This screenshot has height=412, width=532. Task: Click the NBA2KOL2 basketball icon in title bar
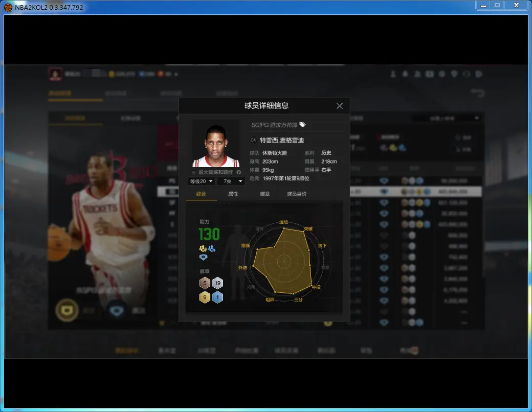[x=8, y=7]
